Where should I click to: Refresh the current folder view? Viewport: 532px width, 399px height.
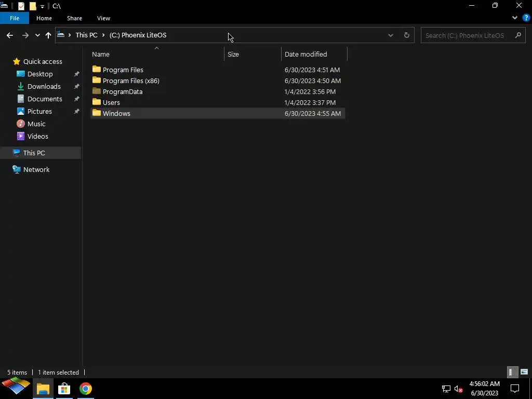(406, 35)
